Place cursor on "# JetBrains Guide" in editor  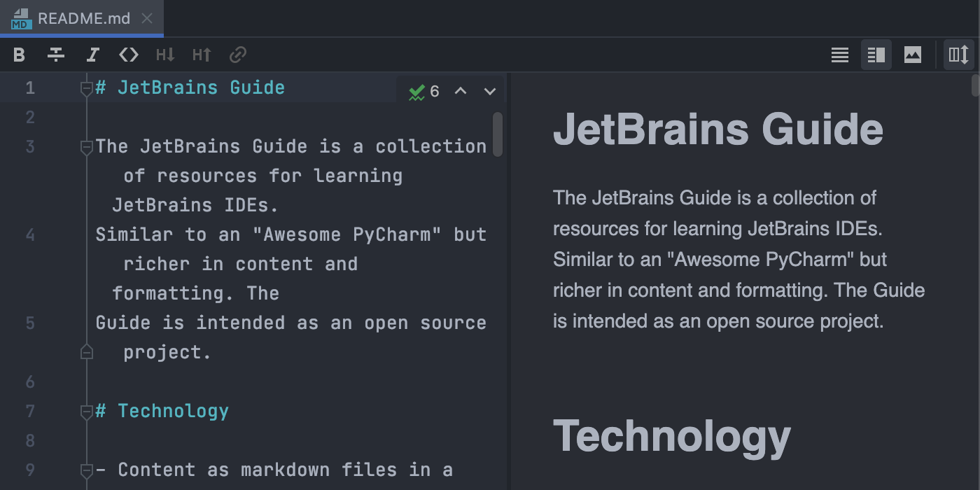pos(190,87)
